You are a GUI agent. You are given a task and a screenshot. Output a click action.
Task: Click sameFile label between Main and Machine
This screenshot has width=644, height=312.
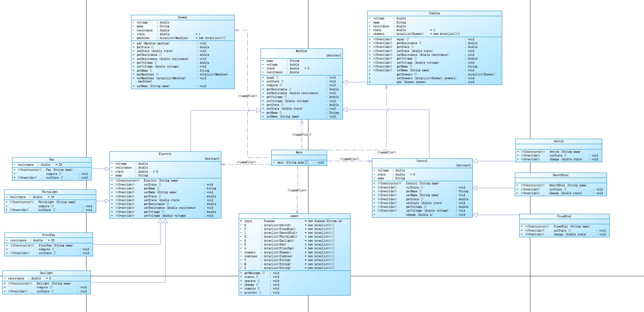pos(301,135)
